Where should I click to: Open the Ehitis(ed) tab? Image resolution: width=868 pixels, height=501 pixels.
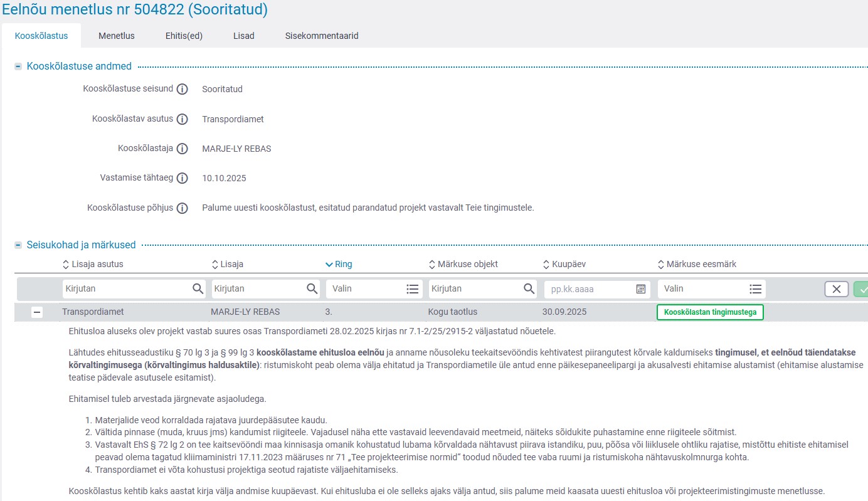184,36
